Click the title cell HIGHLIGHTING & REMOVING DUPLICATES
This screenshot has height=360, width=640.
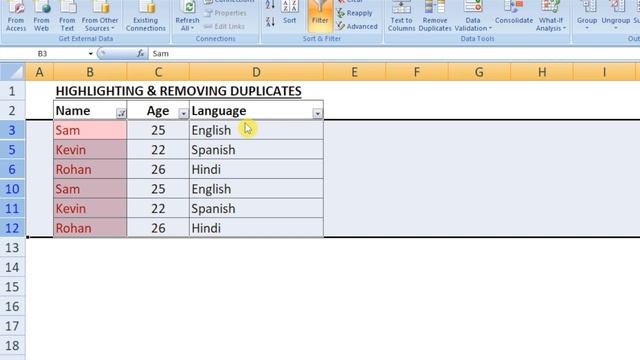178,91
